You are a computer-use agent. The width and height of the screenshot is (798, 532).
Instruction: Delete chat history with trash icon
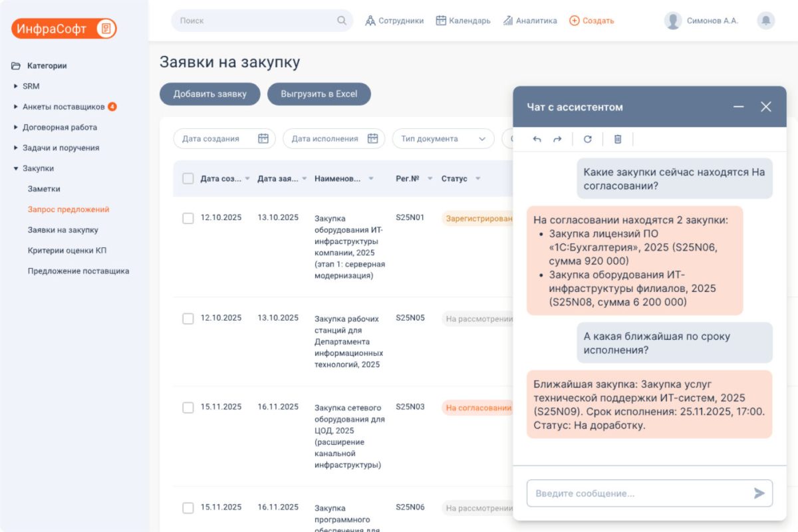pos(617,139)
